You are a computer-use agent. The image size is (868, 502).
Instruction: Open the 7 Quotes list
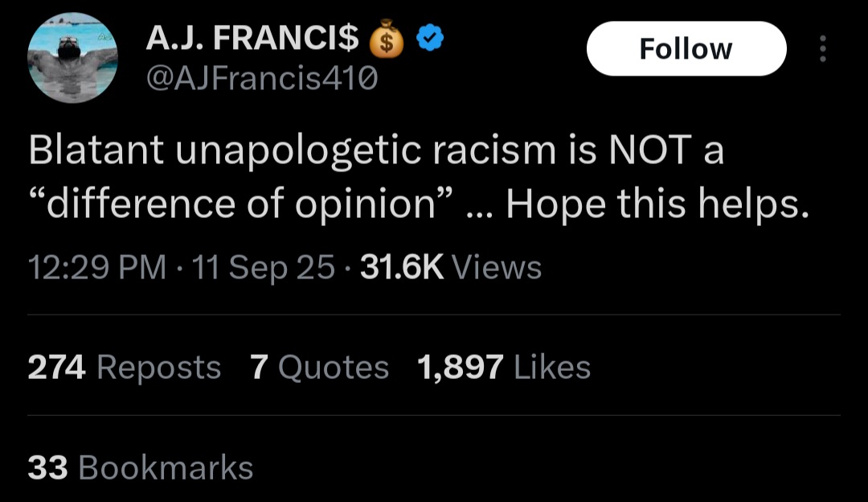(x=319, y=368)
